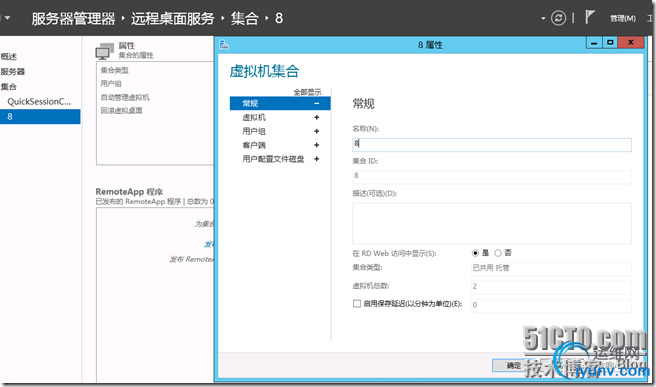Image resolution: width=656 pixels, height=387 pixels.
Task: Click 全部显示 link
Action: (308, 92)
